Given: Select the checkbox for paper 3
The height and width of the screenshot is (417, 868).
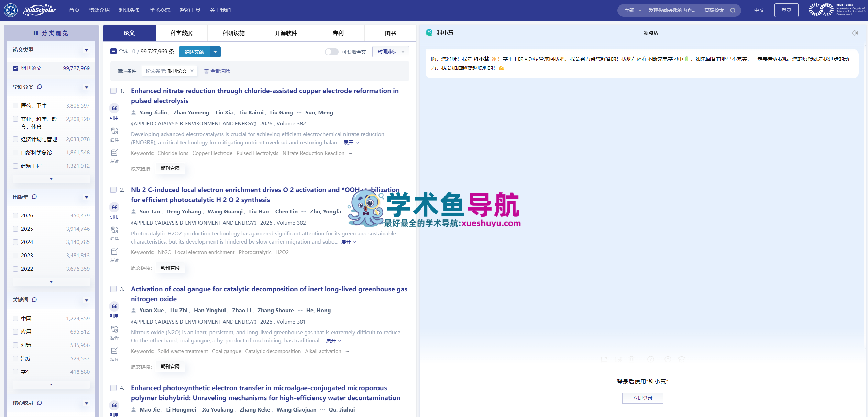Looking at the screenshot, I should (113, 289).
